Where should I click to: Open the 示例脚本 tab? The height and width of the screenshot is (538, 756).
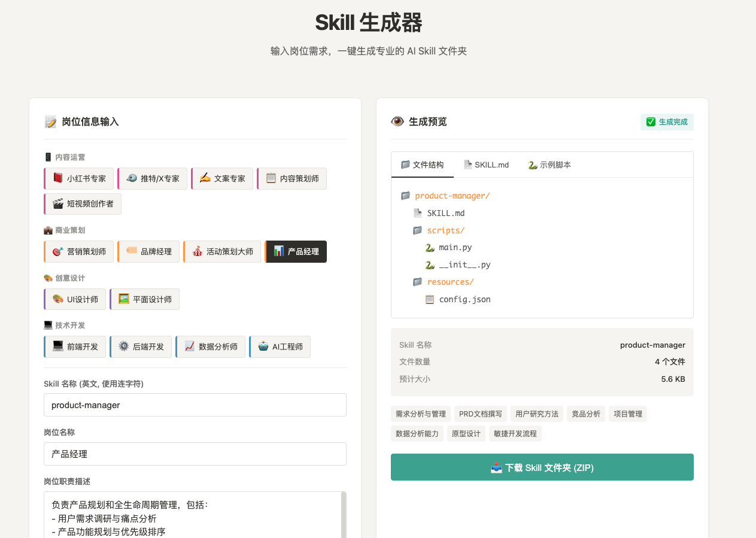point(549,165)
